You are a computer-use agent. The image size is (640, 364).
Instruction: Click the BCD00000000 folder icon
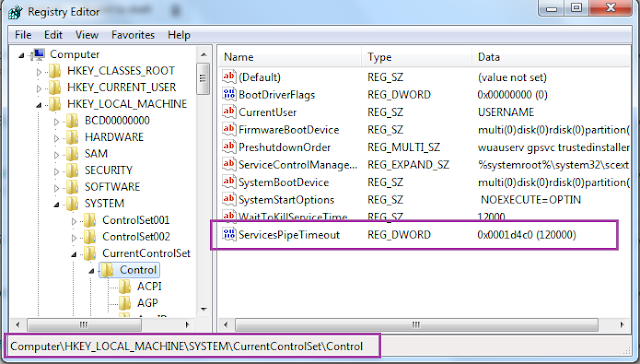[x=72, y=121]
